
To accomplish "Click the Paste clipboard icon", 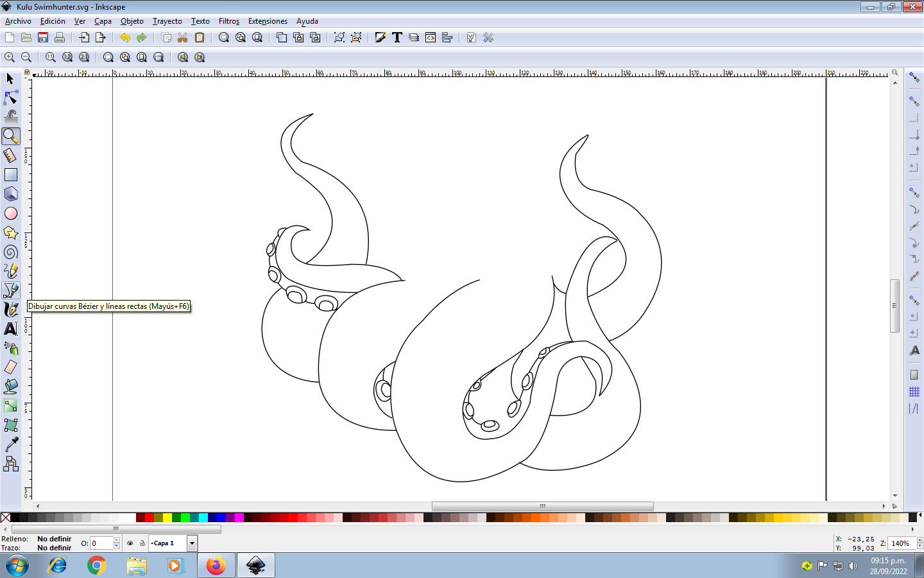I will [200, 37].
